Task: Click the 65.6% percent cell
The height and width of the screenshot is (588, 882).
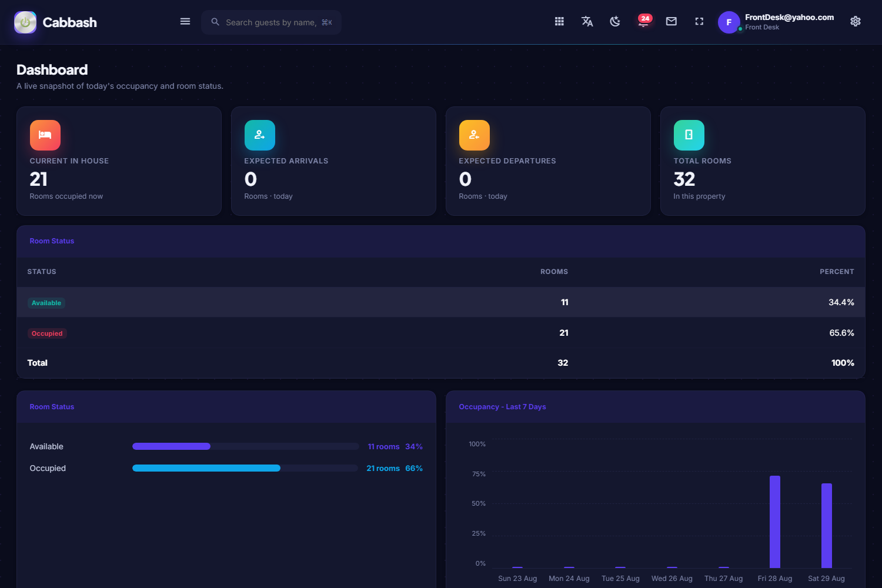Action: point(841,333)
